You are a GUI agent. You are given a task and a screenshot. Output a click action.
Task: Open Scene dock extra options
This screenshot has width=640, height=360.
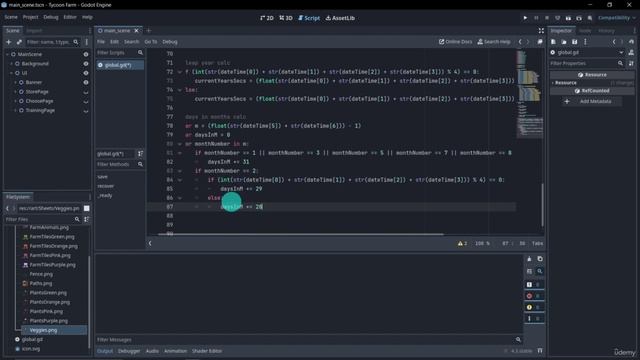click(x=87, y=42)
